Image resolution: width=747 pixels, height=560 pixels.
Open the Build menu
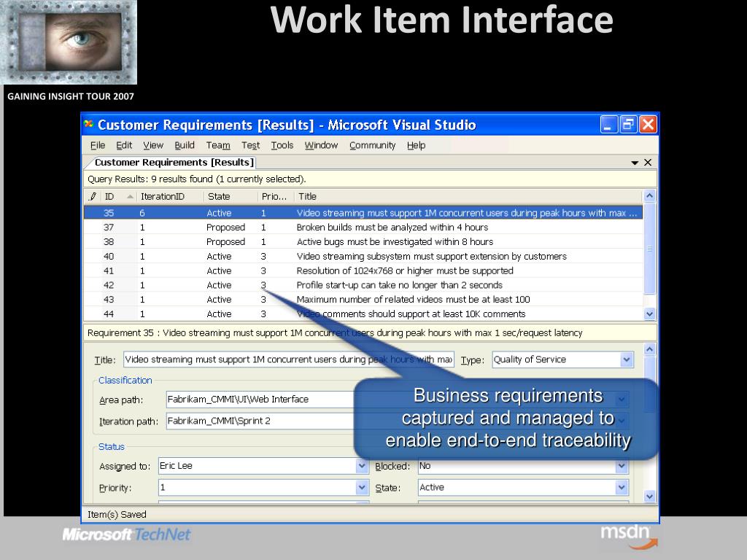(185, 145)
